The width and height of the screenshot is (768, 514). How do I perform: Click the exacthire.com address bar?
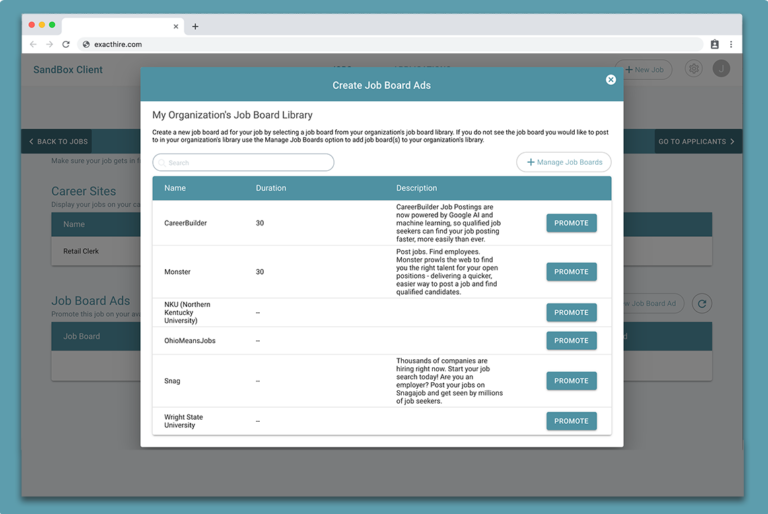390,44
